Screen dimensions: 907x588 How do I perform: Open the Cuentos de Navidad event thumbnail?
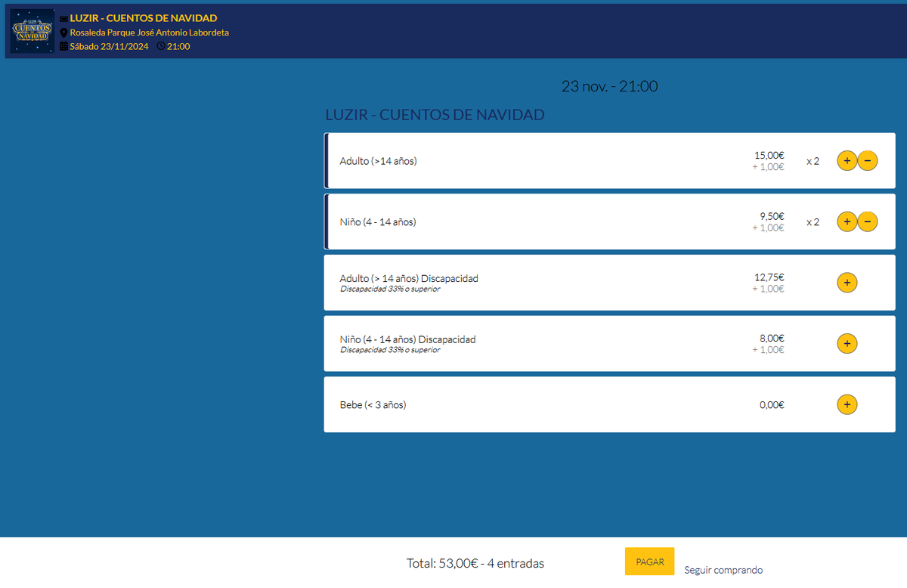[x=33, y=31]
